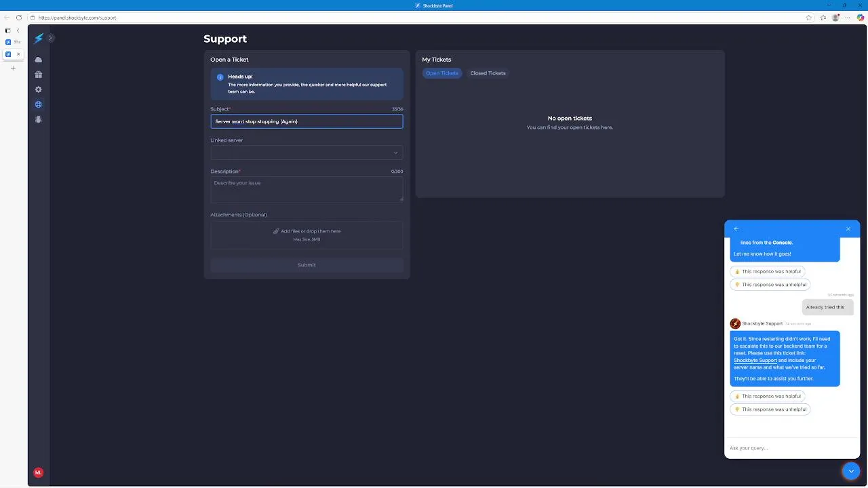
Task: Click the Subject input field
Action: (x=307, y=121)
